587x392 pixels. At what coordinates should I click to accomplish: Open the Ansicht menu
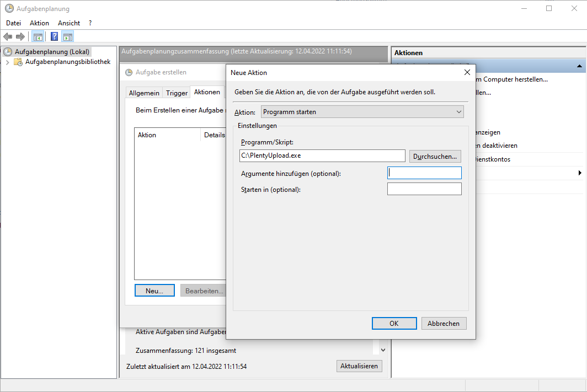click(x=69, y=23)
